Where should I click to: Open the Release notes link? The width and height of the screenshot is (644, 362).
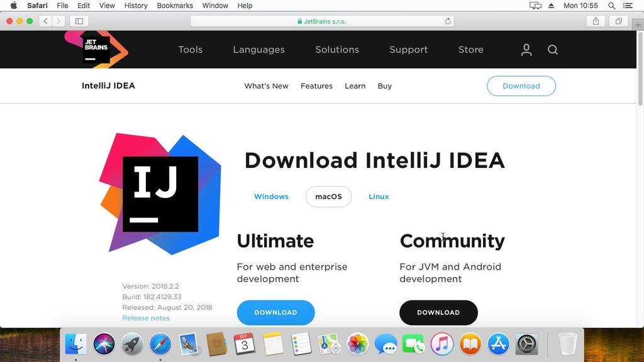pos(146,317)
